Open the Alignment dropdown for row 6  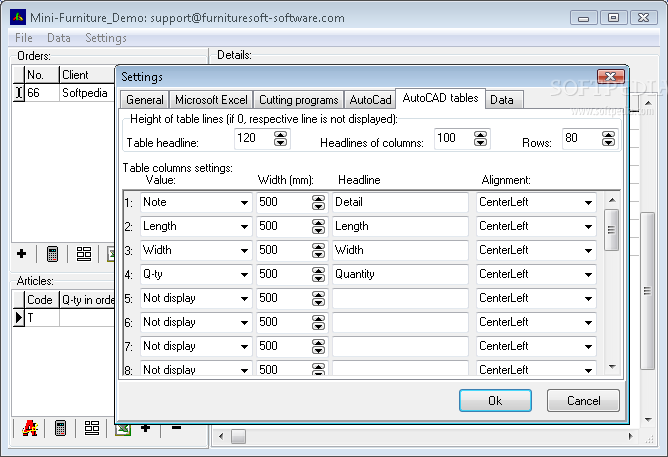tap(588, 322)
